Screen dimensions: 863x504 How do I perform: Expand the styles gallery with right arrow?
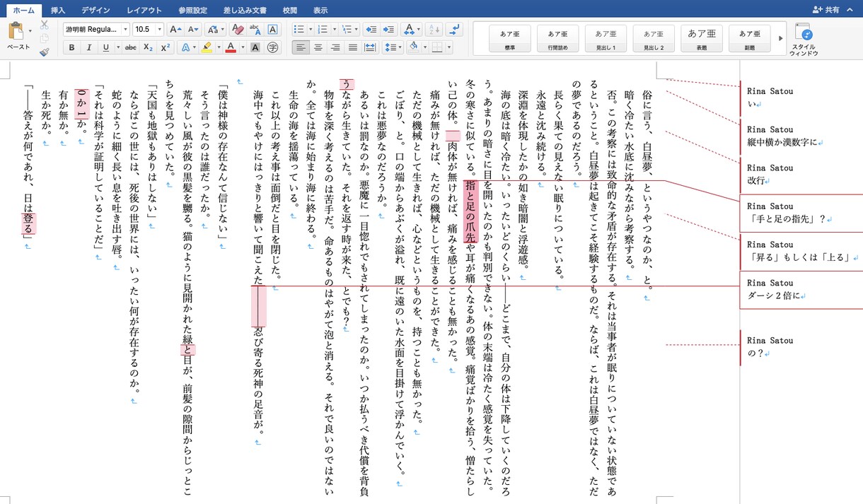[x=781, y=38]
